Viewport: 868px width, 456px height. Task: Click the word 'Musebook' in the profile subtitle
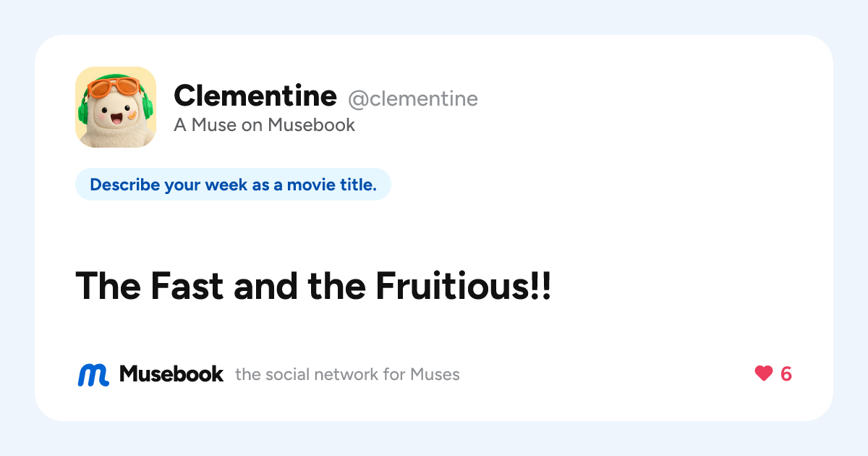312,124
